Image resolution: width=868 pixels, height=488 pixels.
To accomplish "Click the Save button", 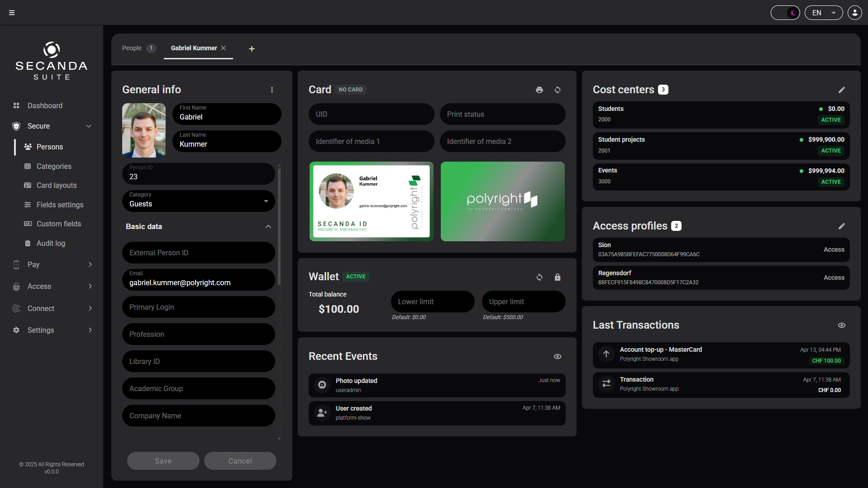I will pos(163,461).
